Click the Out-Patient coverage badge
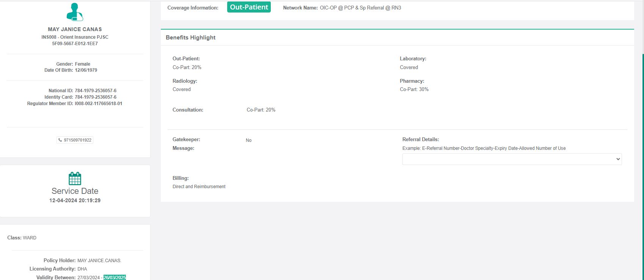Image resolution: width=644 pixels, height=280 pixels. (x=249, y=7)
